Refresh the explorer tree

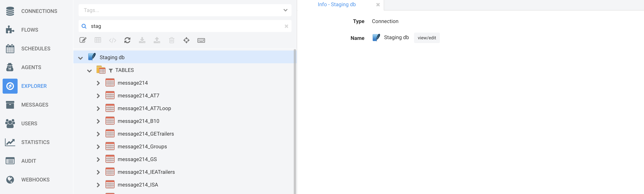coord(127,40)
